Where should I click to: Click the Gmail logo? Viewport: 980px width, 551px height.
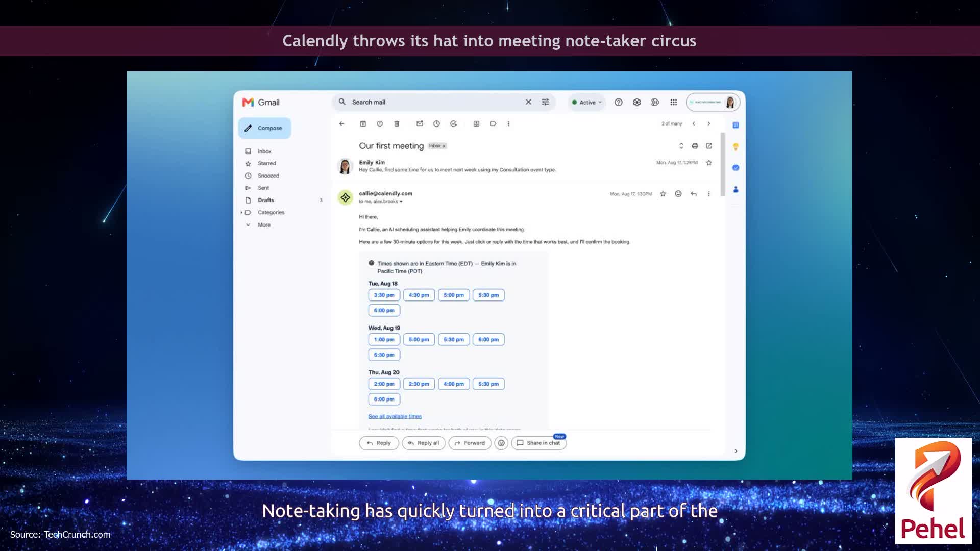pyautogui.click(x=261, y=102)
